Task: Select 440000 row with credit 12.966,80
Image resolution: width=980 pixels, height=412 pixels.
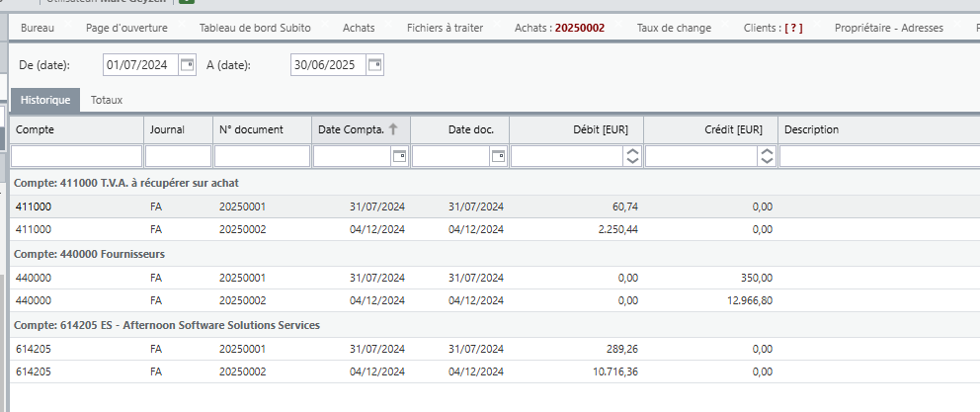Action: coord(495,300)
